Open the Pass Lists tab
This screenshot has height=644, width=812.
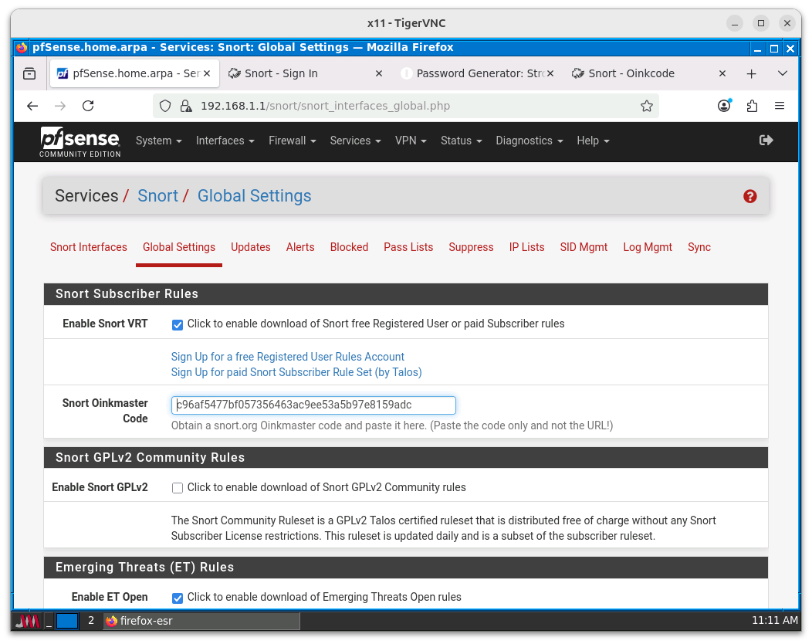(408, 247)
